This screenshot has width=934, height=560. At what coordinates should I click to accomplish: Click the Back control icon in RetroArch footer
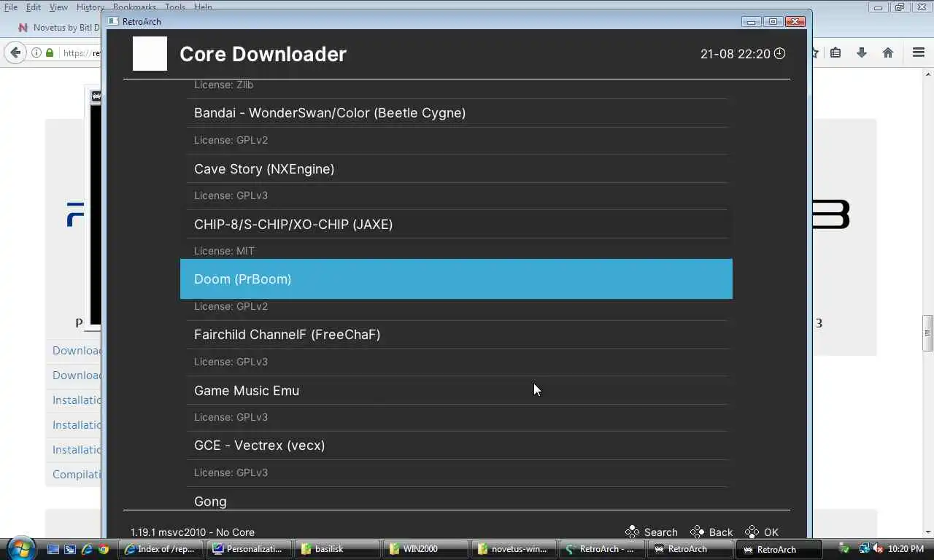pos(697,532)
